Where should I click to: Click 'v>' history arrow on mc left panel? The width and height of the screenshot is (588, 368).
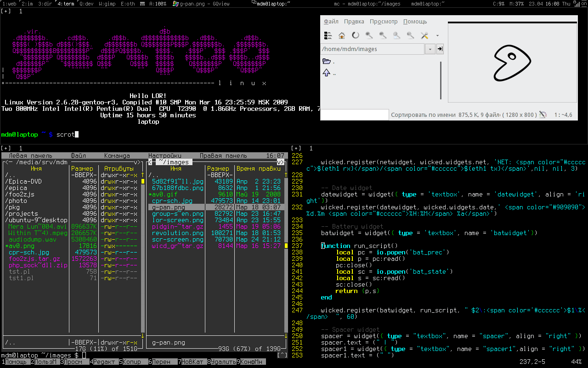(137, 162)
